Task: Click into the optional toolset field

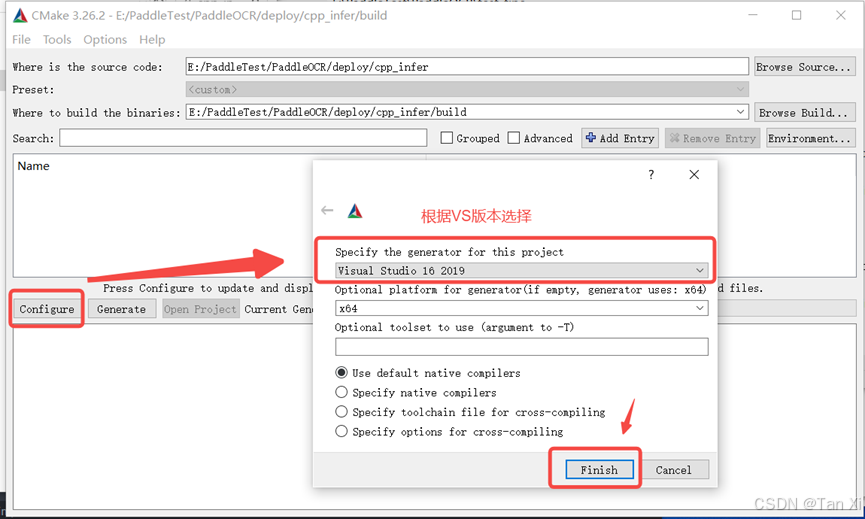Action: point(522,346)
